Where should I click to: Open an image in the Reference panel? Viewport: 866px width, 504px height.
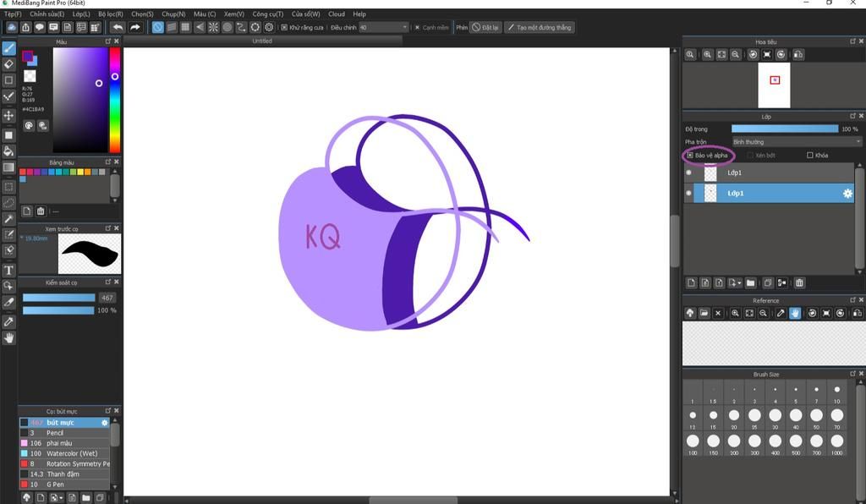[704, 313]
